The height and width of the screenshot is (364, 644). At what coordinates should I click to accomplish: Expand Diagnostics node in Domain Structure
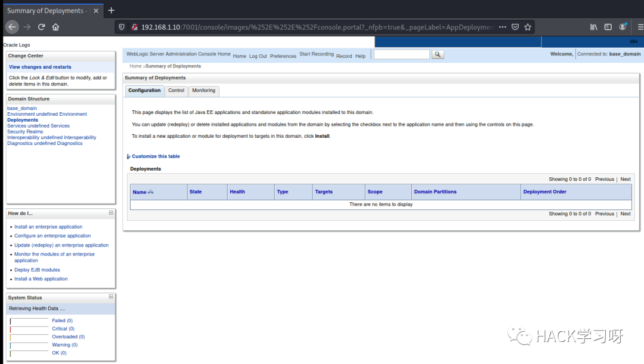45,143
